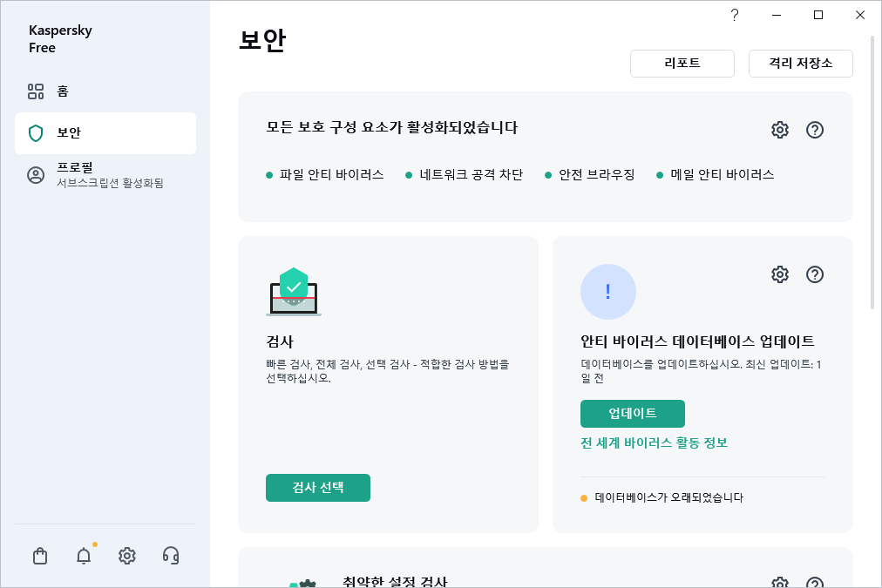Open database update settings gear
Screen dimensions: 882x588
point(780,274)
